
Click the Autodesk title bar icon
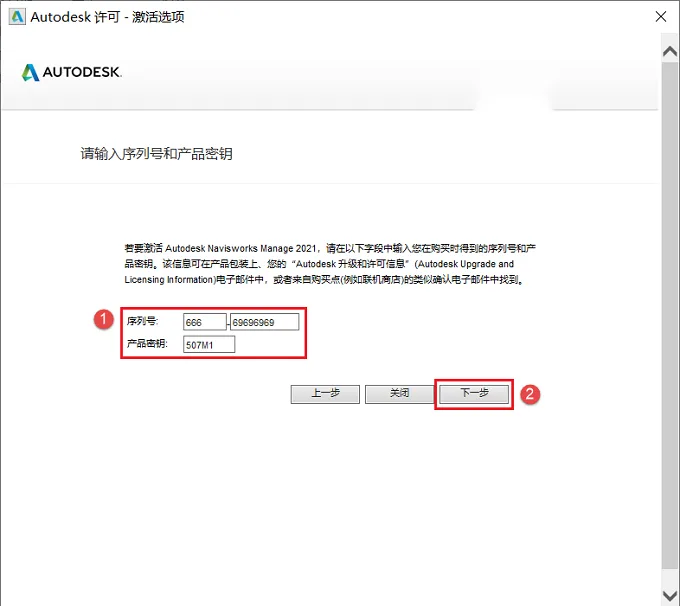(17, 16)
